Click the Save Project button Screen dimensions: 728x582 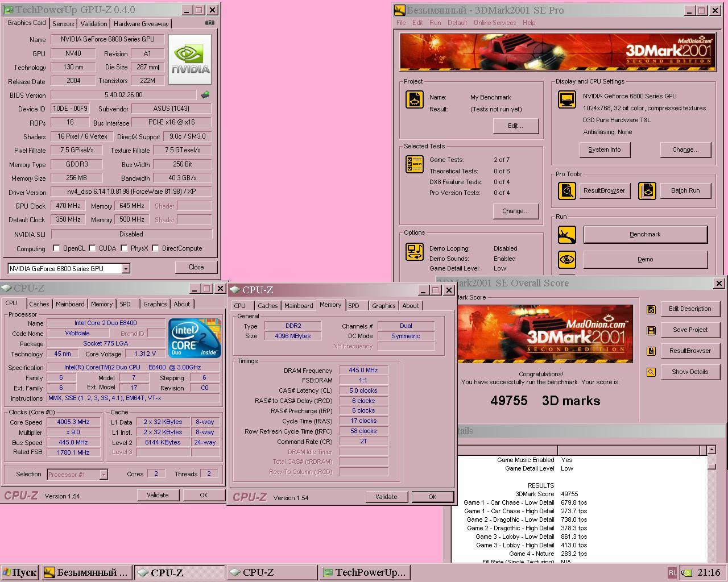coord(690,330)
